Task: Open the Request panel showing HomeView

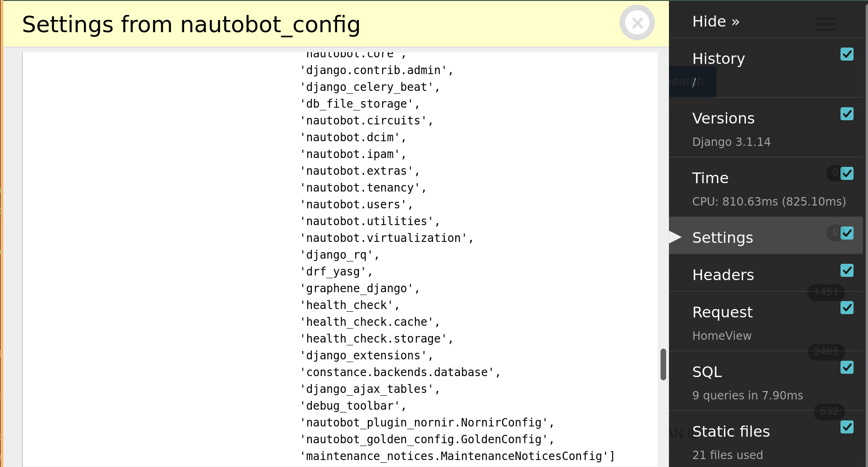Action: point(723,312)
